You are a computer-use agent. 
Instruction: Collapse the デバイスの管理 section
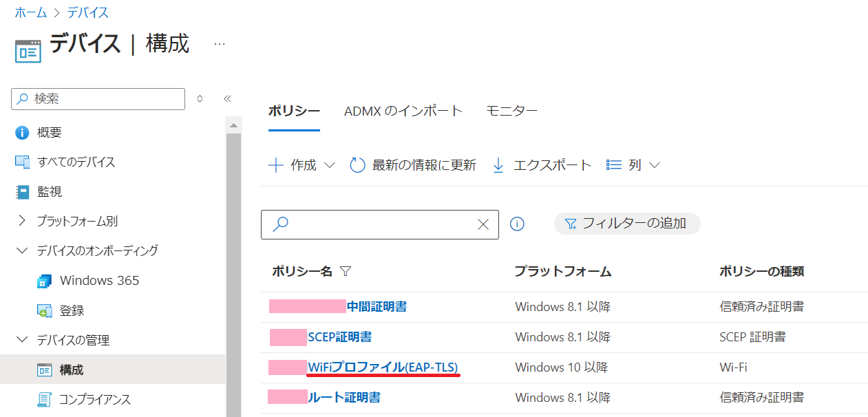pyautogui.click(x=22, y=340)
